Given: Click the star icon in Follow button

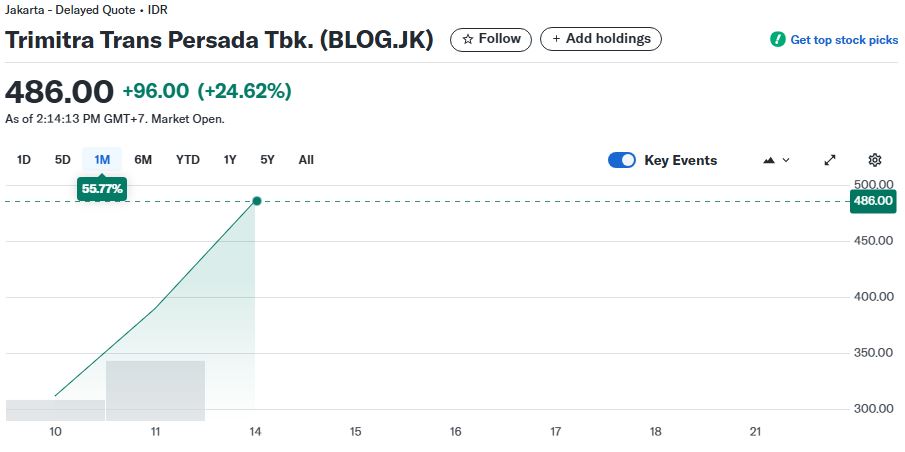Looking at the screenshot, I should 468,39.
